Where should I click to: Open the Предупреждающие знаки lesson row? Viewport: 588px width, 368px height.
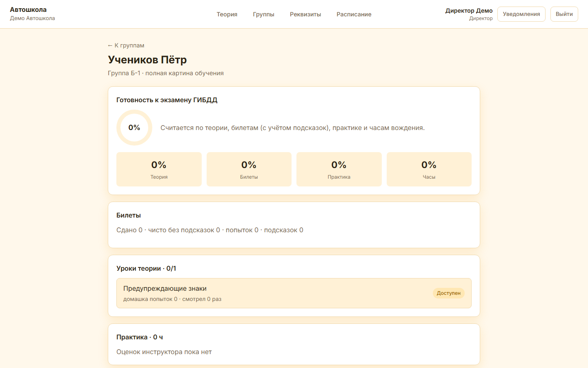click(x=294, y=293)
